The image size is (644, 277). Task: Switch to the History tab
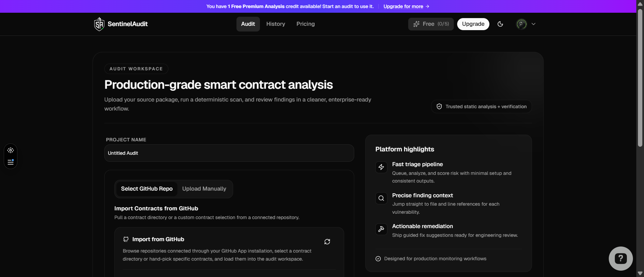[275, 24]
